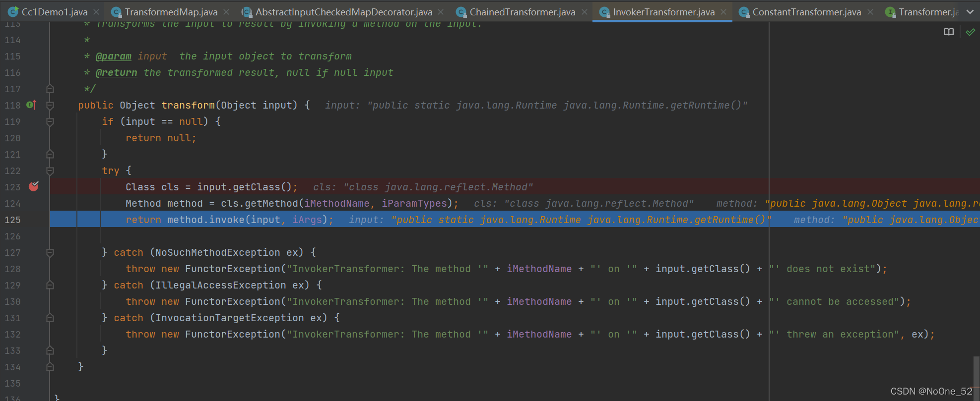Screen dimensions: 980x401
Task: Click the AbstractInputCheckedMapDecorator.java file icon
Action: point(247,12)
